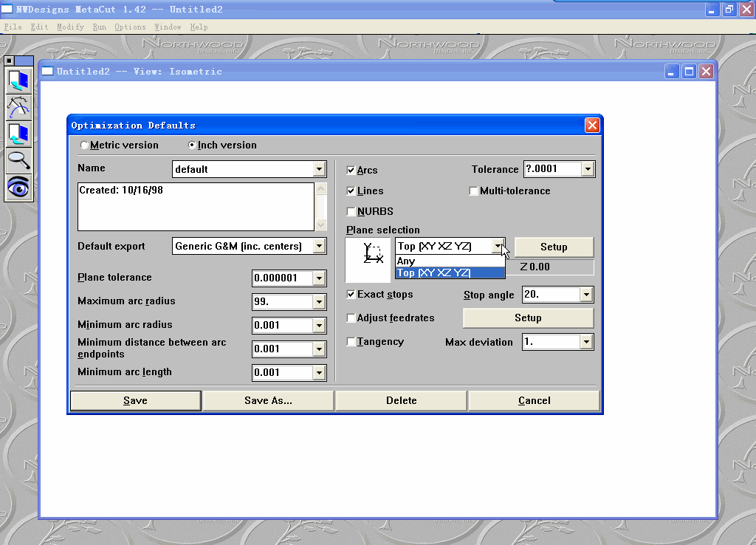Click the eye view icon in the toolbar
This screenshot has height=545, width=756.
18,187
